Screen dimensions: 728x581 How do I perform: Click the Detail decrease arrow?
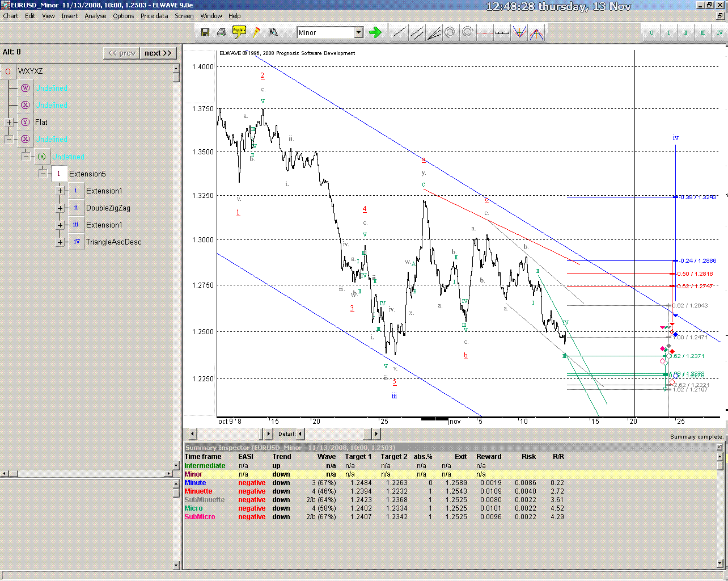coord(300,434)
